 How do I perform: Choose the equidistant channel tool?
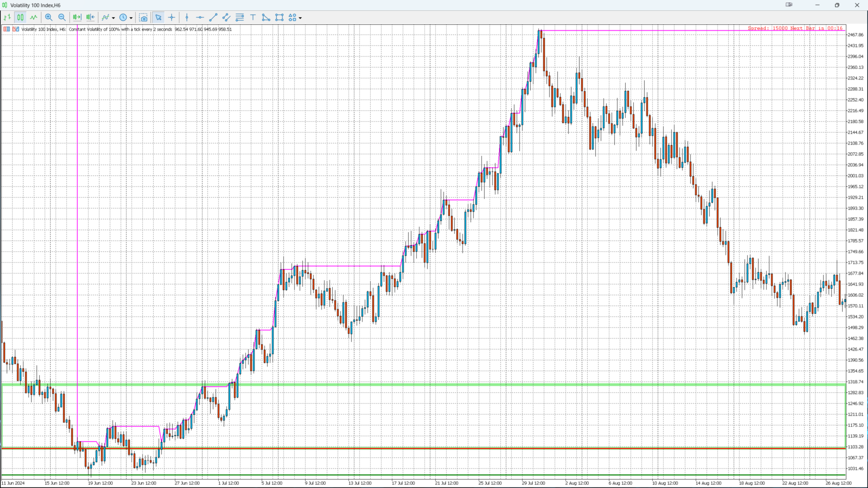click(x=226, y=18)
